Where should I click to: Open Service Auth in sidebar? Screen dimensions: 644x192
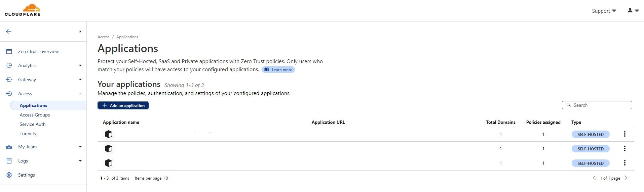33,124
